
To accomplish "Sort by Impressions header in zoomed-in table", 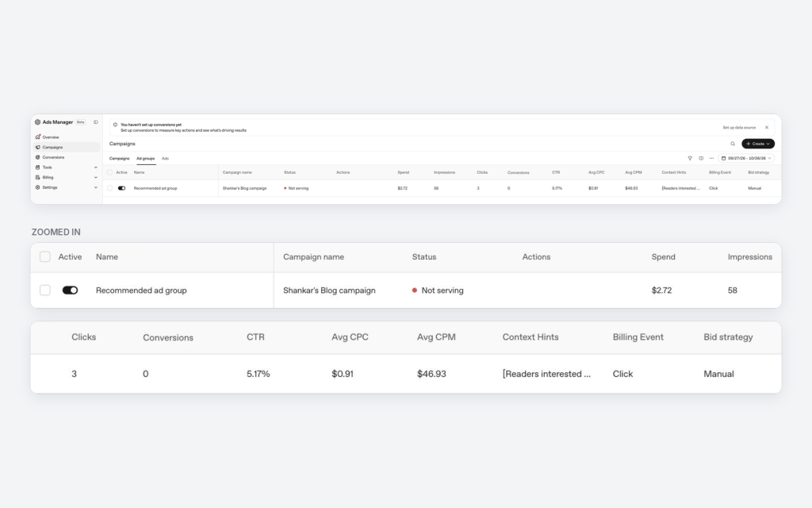I will tap(749, 256).
